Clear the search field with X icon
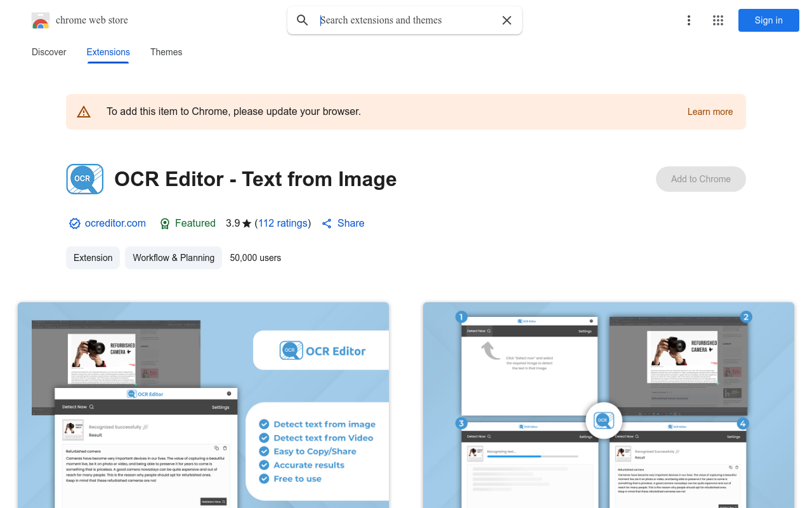This screenshot has height=508, width=812. tap(507, 20)
